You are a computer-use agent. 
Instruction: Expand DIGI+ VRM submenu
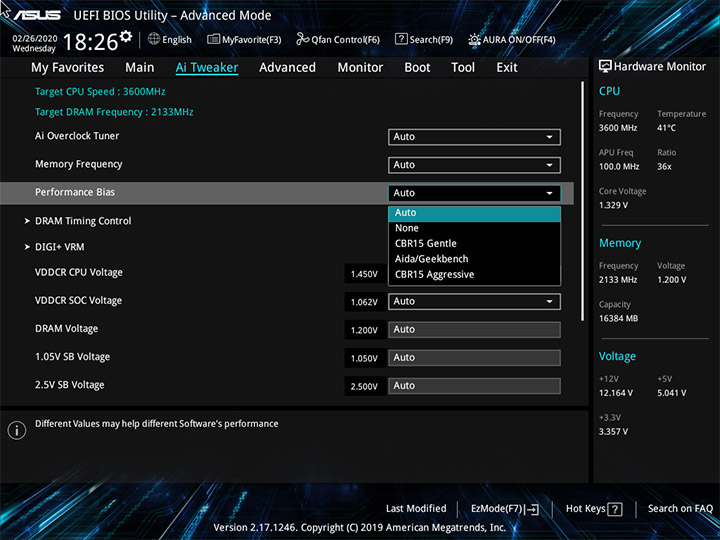54,247
